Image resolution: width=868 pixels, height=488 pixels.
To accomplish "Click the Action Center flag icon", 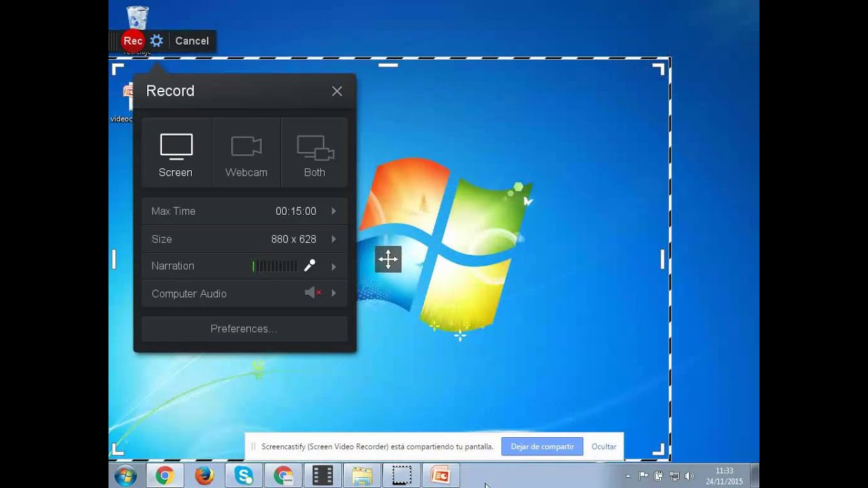I will pos(644,476).
